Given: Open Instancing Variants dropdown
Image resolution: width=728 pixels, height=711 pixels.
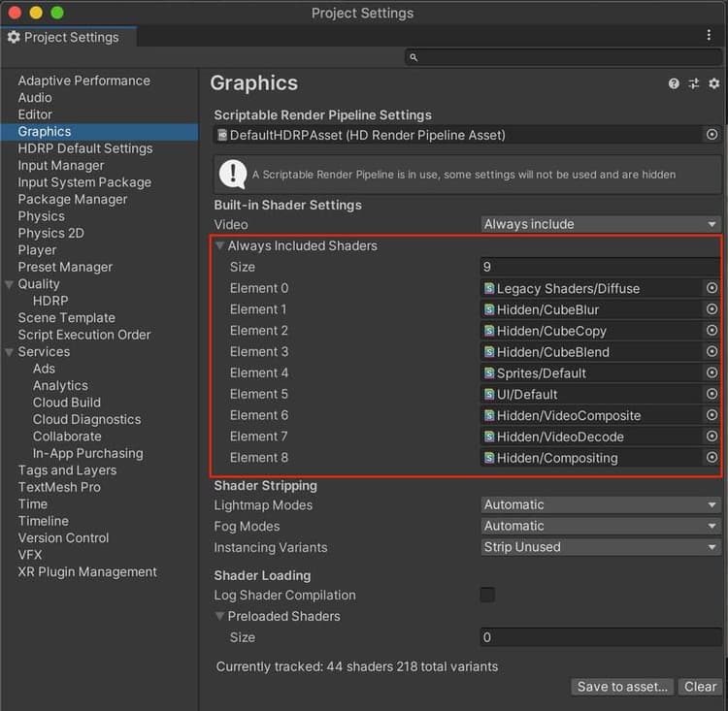Looking at the screenshot, I should 601,547.
